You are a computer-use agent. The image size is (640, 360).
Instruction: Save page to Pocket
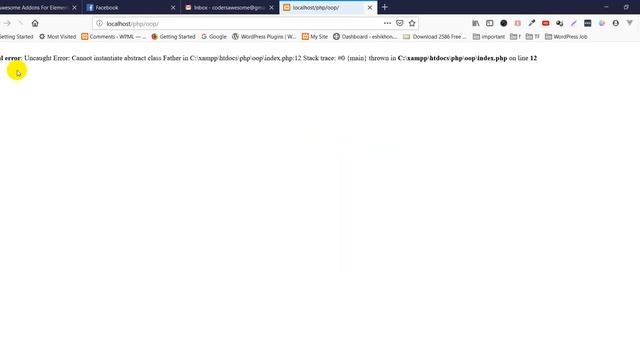click(400, 23)
